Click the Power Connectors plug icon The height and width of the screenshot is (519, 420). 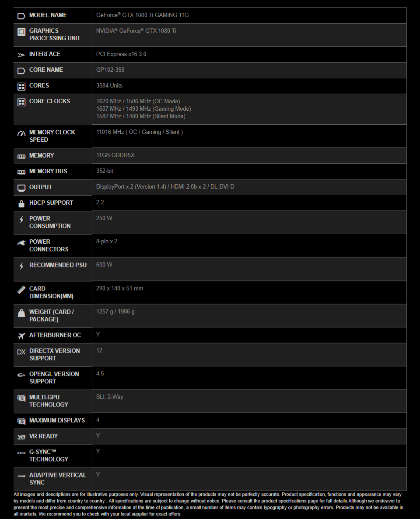(x=21, y=243)
